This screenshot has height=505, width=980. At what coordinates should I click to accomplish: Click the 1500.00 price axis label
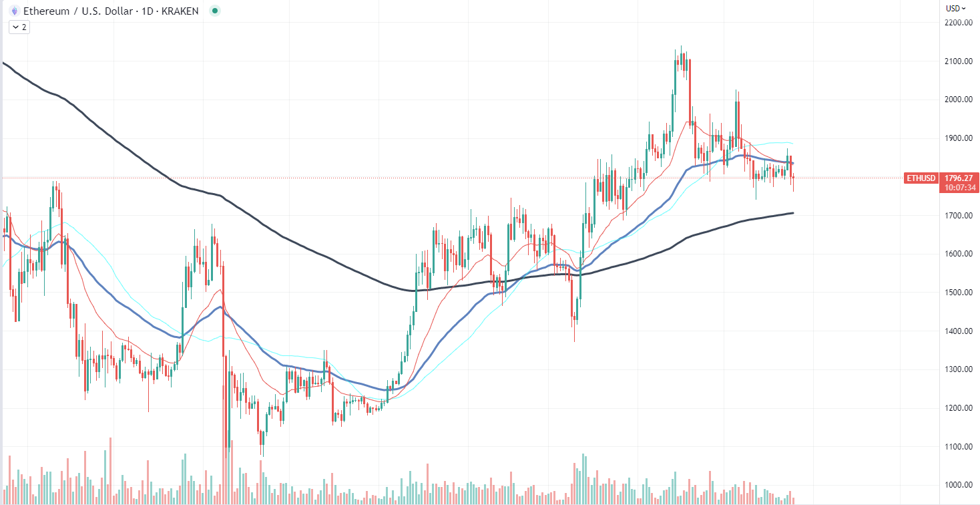(x=957, y=293)
